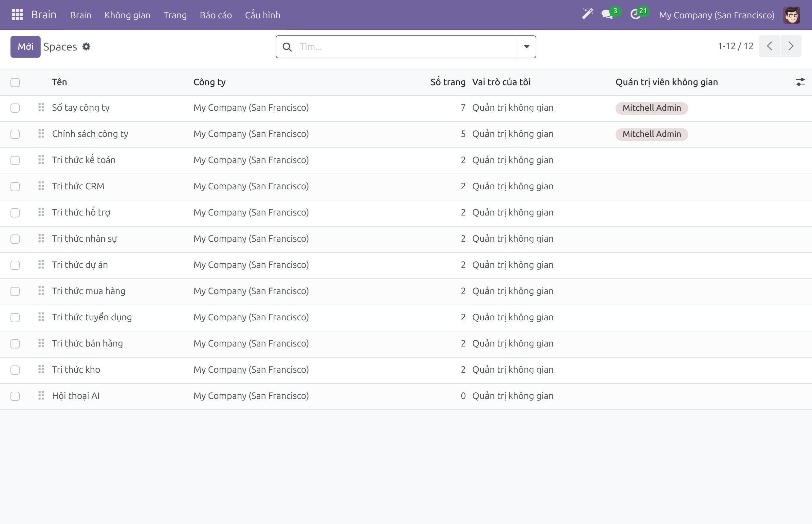Open the user avatar menu

click(x=792, y=15)
